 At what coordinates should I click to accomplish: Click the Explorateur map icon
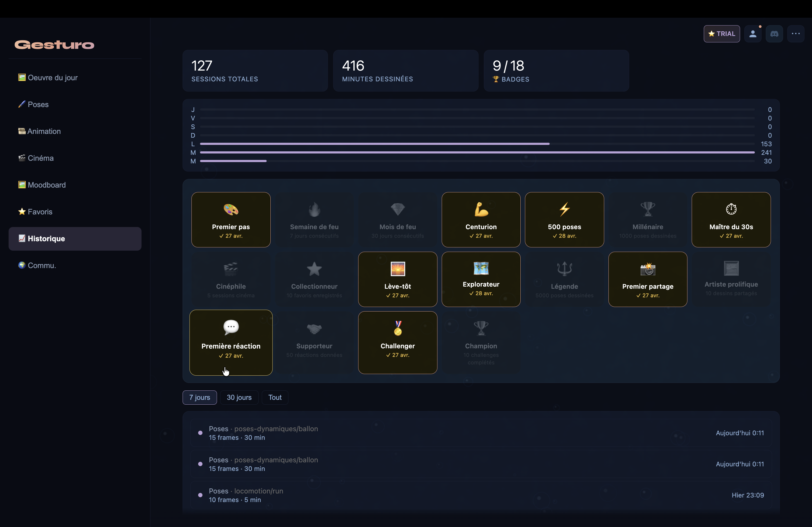tap(481, 268)
